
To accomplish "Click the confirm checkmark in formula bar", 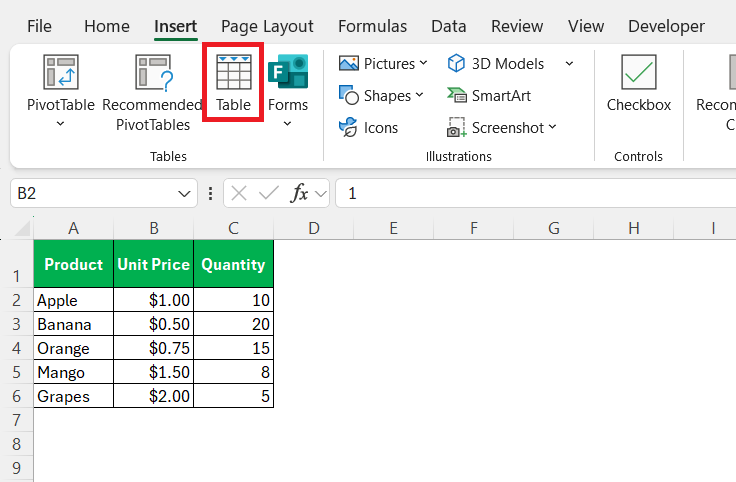I will pos(269,193).
